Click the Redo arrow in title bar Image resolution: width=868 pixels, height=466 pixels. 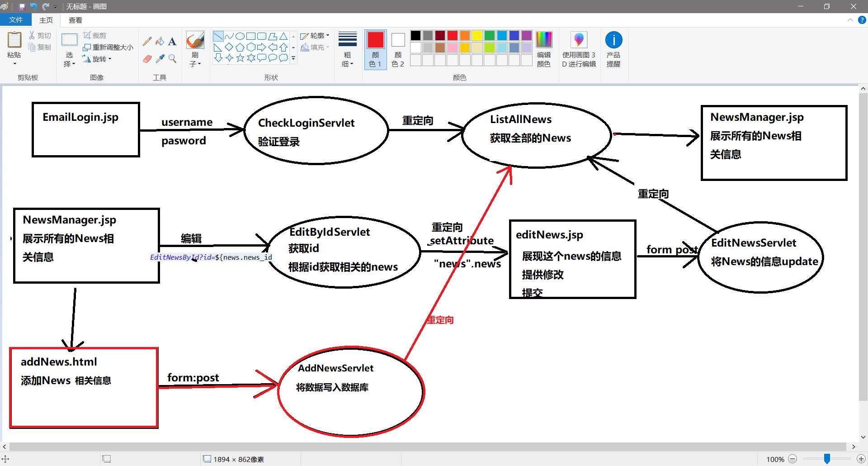point(46,6)
